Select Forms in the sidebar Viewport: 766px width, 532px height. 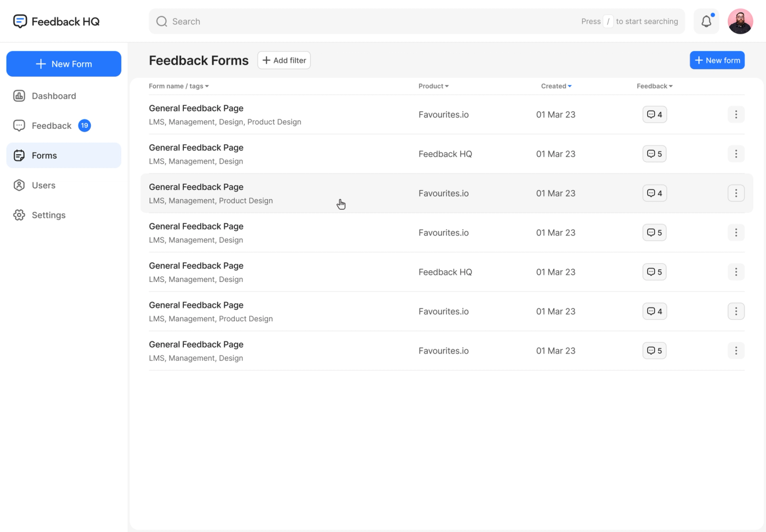(x=64, y=155)
